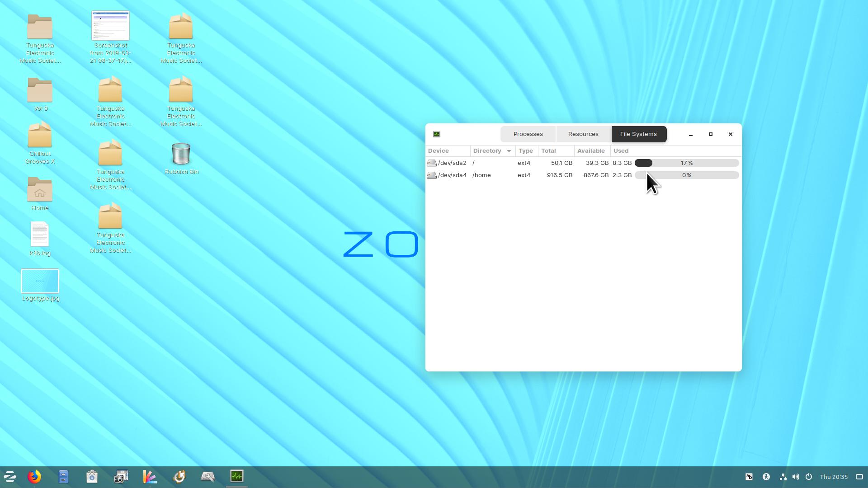Click the Files taskbar icon
This screenshot has width=868, height=488.
pyautogui.click(x=63, y=477)
